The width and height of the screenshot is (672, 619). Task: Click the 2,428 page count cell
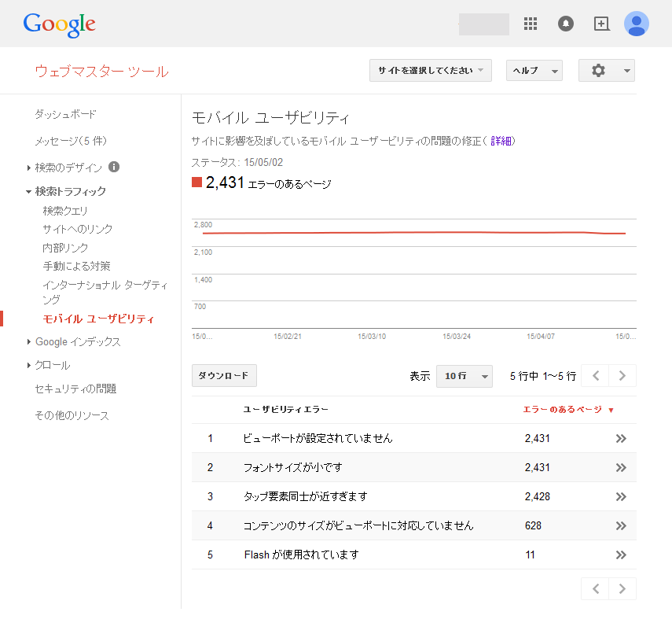coord(538,497)
